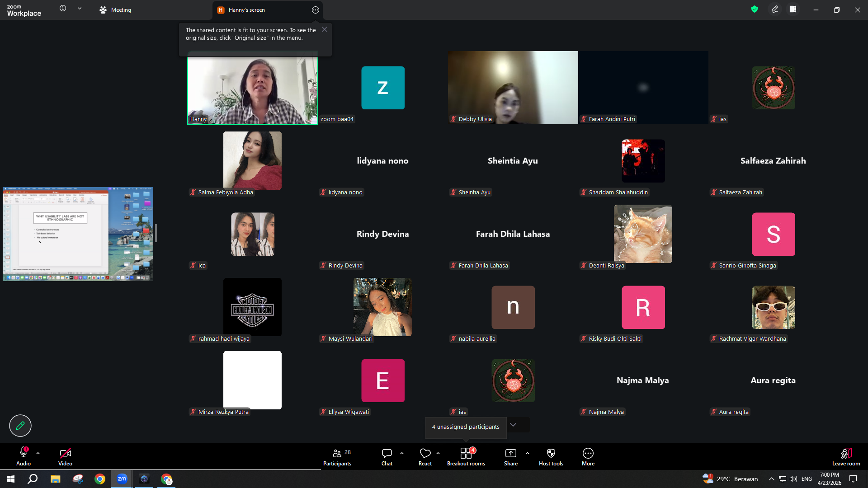
Task: Open the React heart menu
Action: point(425,456)
